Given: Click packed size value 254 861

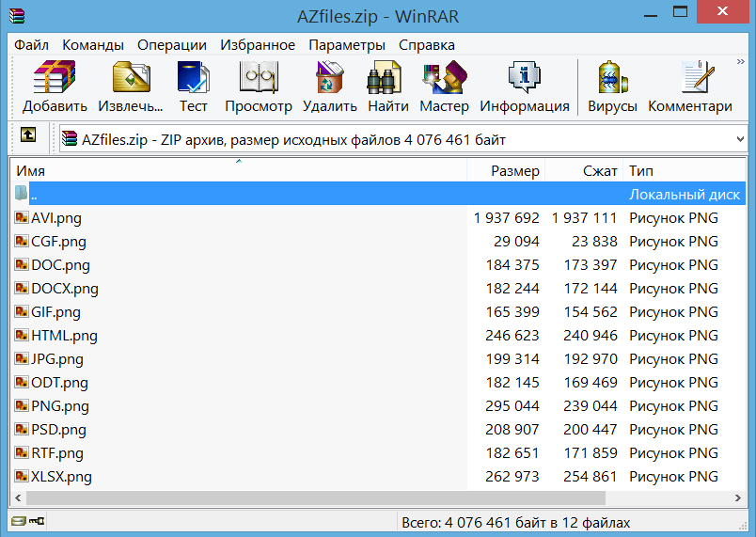Looking at the screenshot, I should pyautogui.click(x=591, y=476).
